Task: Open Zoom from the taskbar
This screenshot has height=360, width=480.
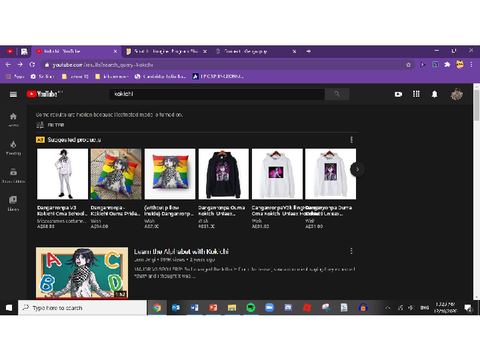Action: pyautogui.click(x=269, y=308)
